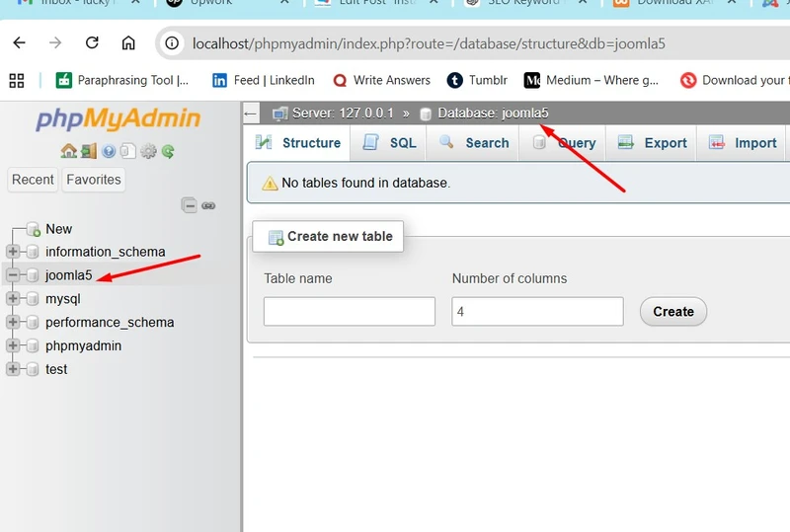
Task: Reload the browser page
Action: coord(92,43)
